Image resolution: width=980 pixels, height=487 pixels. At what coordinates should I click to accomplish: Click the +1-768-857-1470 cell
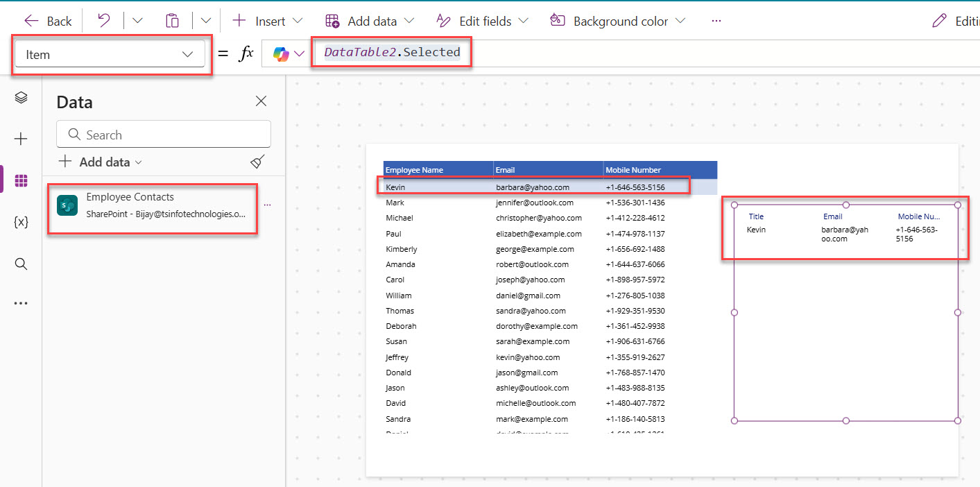pyautogui.click(x=635, y=373)
